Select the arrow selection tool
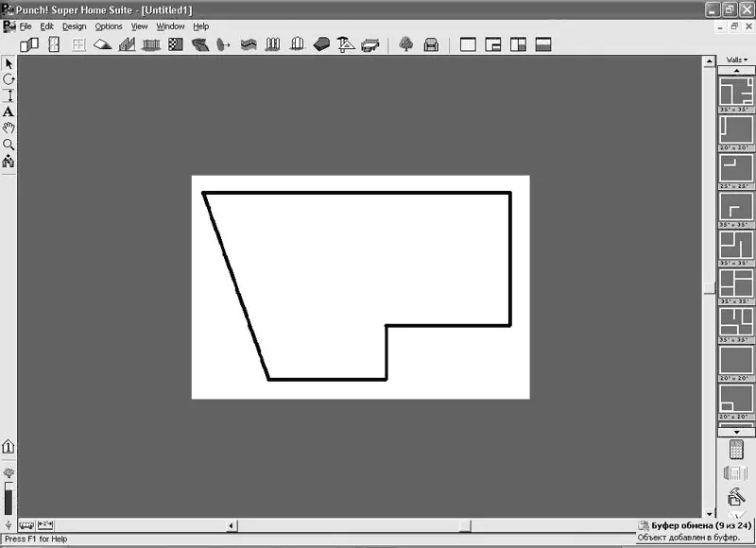Screen dimensions: 756x548 click(x=9, y=63)
